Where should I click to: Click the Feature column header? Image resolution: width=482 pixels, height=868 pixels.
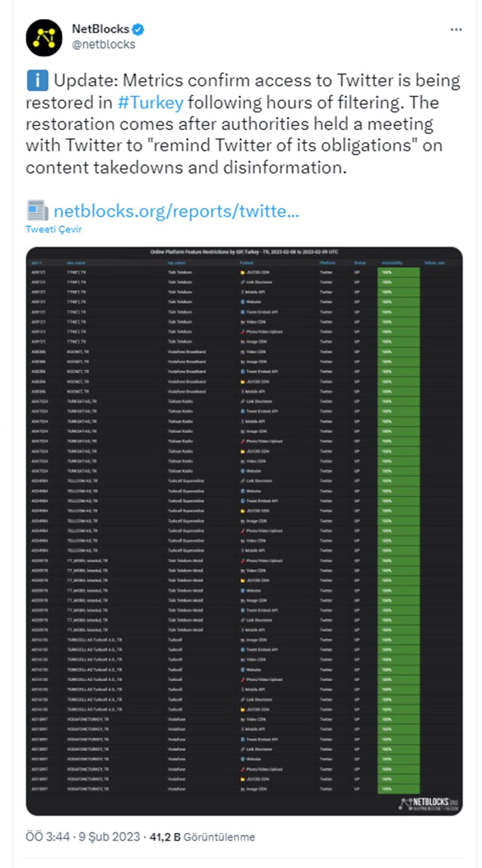(x=247, y=263)
